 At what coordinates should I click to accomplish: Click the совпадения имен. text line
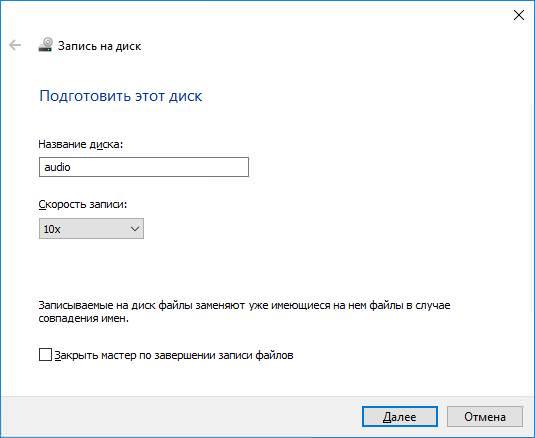pyautogui.click(x=84, y=318)
